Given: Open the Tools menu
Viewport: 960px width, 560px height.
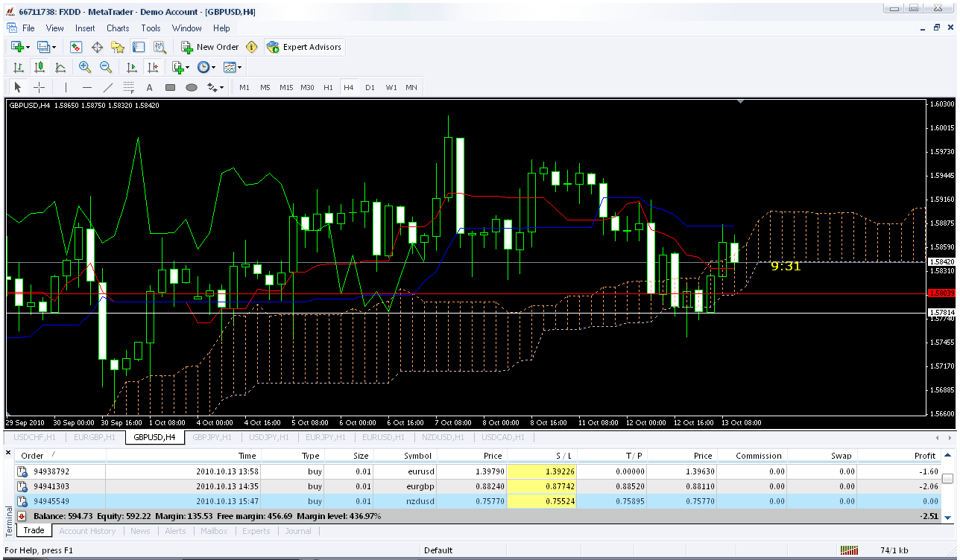Looking at the screenshot, I should pyautogui.click(x=151, y=28).
